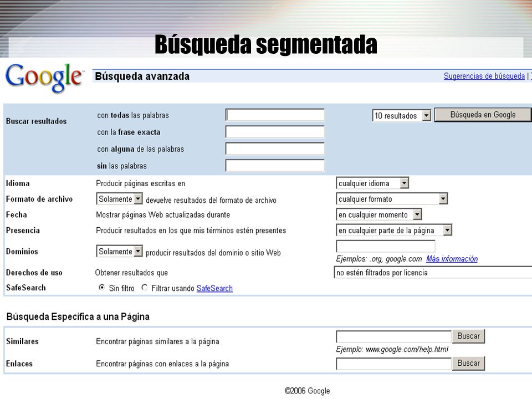Select the 'con alguna de las palabras' field
The image size is (532, 399).
(x=275, y=149)
